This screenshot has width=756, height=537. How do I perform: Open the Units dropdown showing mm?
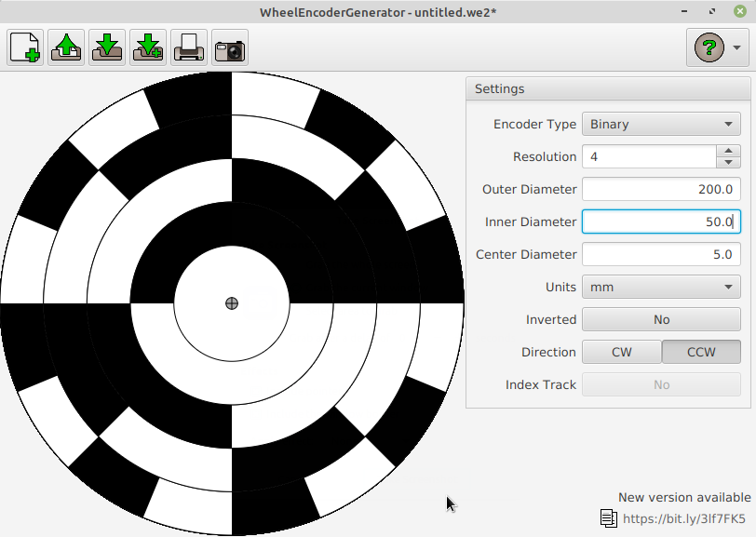[x=661, y=287]
